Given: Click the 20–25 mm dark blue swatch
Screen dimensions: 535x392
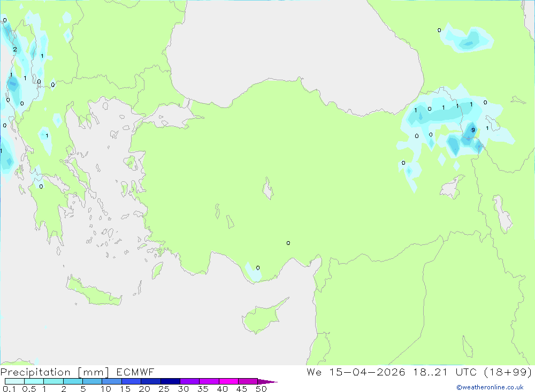Looking at the screenshot, I should click(x=150, y=381).
